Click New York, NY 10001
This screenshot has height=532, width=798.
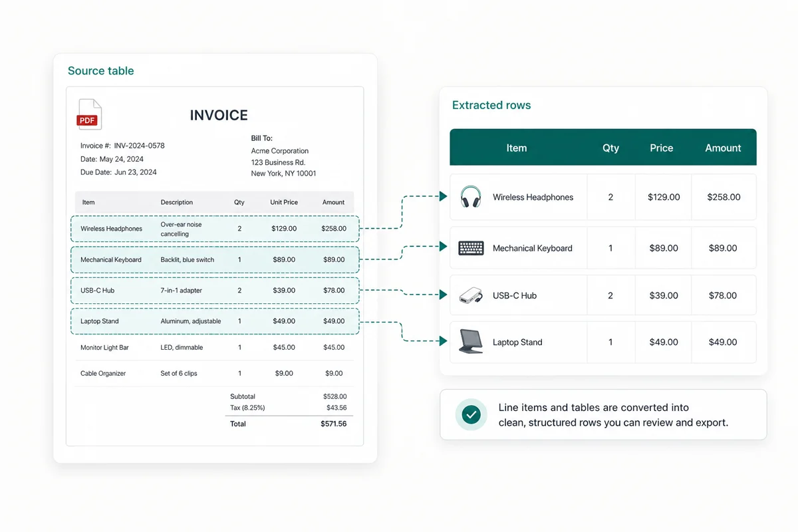[283, 174]
